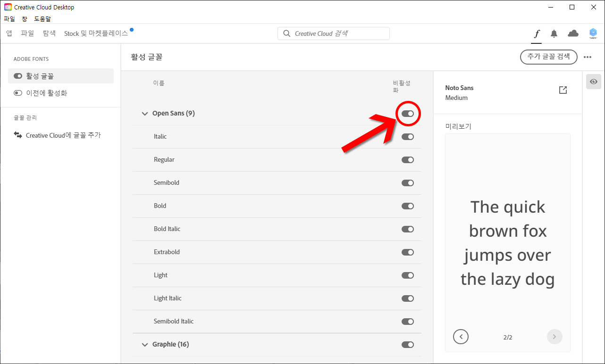Click the search magnifier icon
Screen dimensions: 605x364
click(286, 33)
